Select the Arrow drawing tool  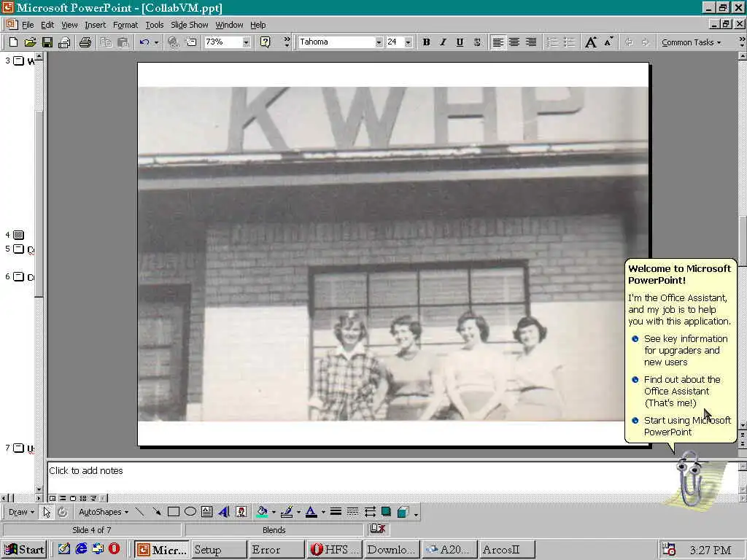pyautogui.click(x=156, y=512)
